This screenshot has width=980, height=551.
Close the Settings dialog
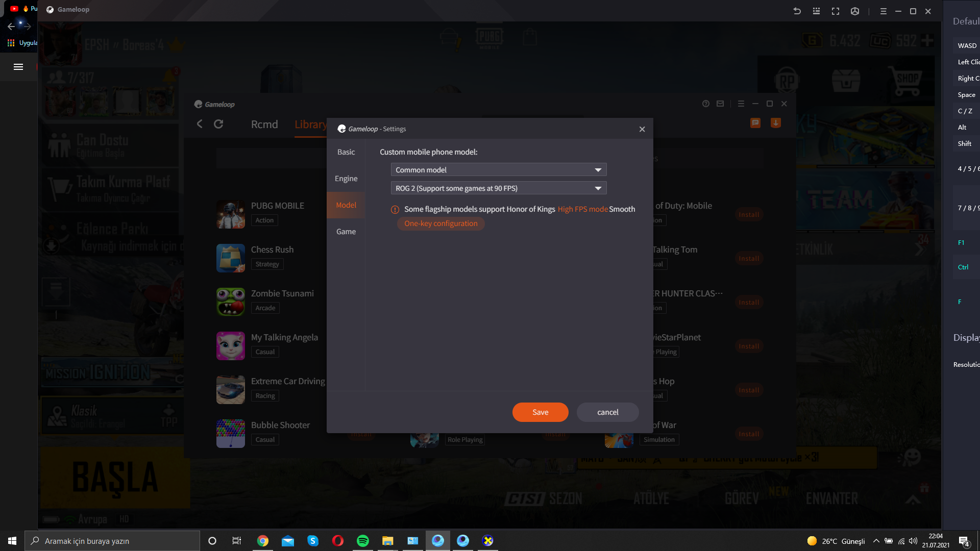[642, 129]
